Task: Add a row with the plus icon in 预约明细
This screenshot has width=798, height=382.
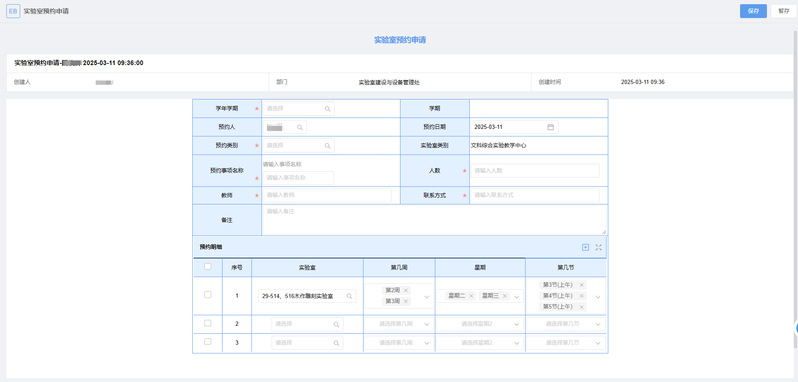Action: (x=585, y=247)
